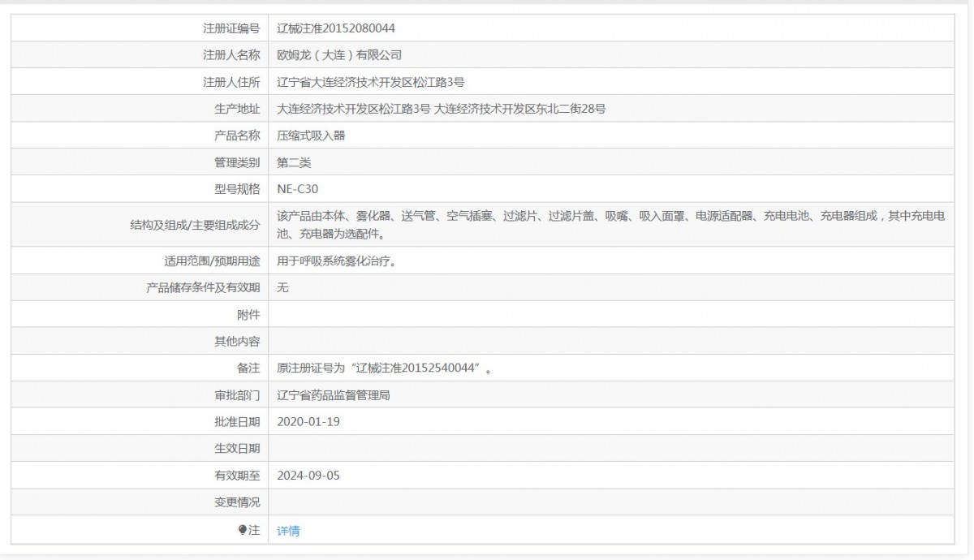Image resolution: width=974 pixels, height=560 pixels.
Task: Select the 无 value for storage conditions
Action: [282, 288]
